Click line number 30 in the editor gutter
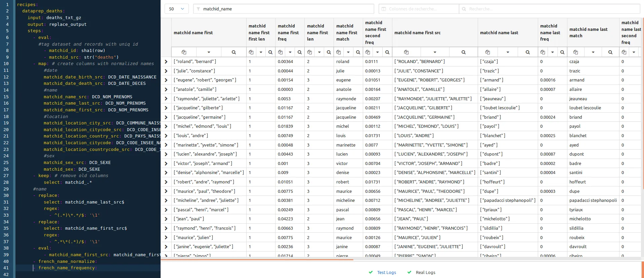The width and height of the screenshot is (644, 278). tap(6, 195)
